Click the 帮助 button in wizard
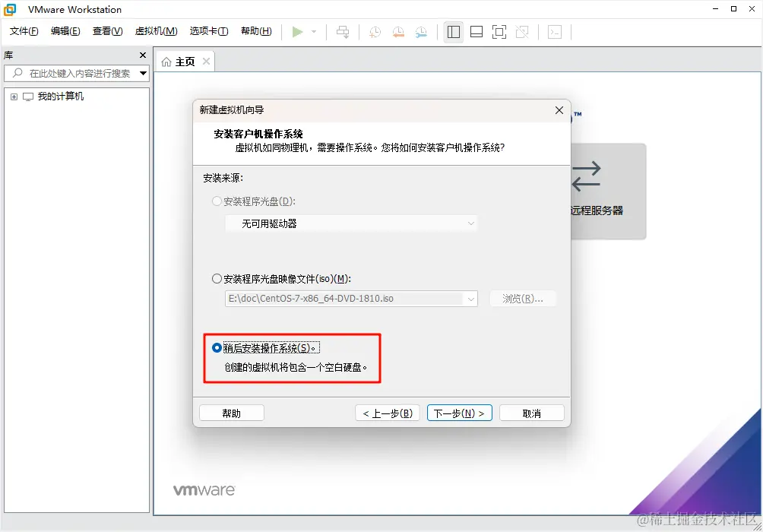This screenshot has width=763, height=532. (232, 413)
